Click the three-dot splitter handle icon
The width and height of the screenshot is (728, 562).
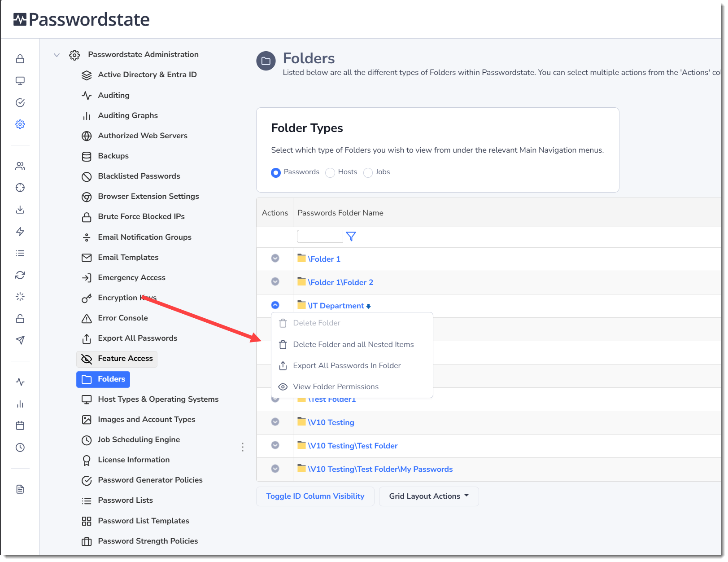(x=243, y=447)
